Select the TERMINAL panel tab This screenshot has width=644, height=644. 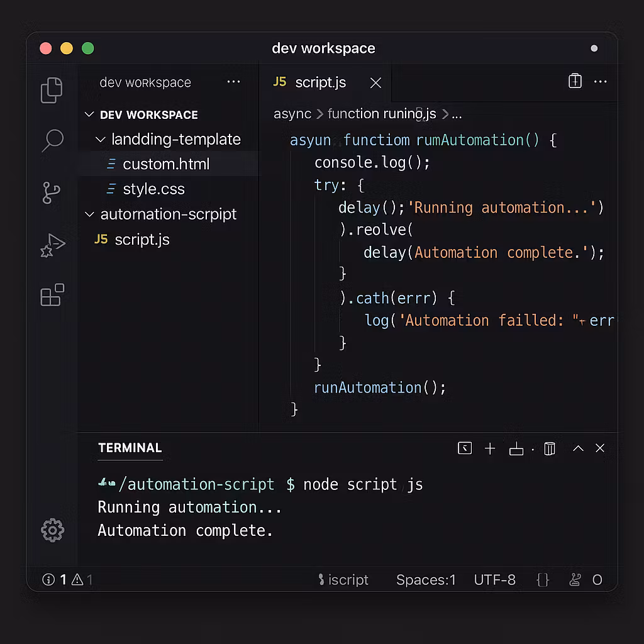pos(130,448)
